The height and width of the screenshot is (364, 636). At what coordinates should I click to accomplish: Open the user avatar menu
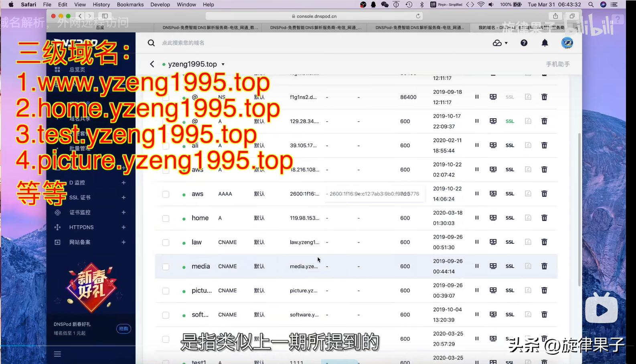pos(567,43)
